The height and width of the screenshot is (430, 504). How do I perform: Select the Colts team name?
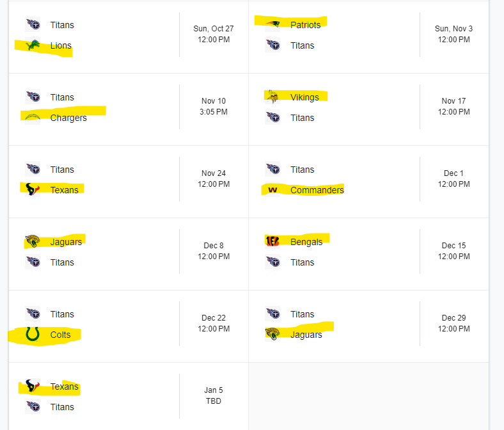pyautogui.click(x=61, y=335)
